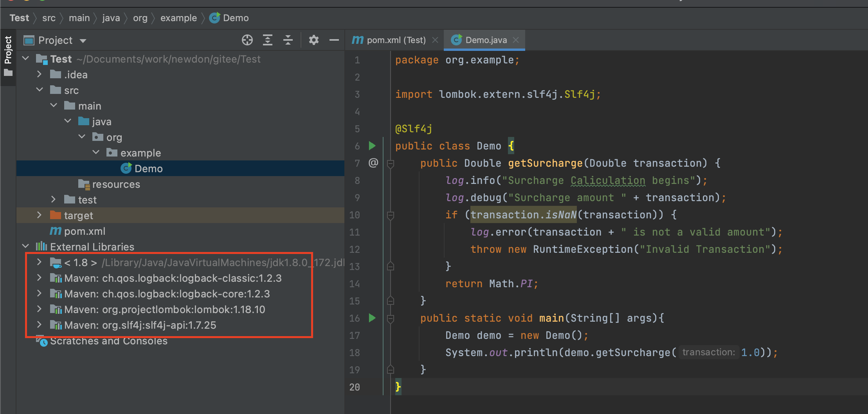This screenshot has height=414, width=868.
Task: Select Demo class in project tree
Action: pyautogui.click(x=180, y=168)
